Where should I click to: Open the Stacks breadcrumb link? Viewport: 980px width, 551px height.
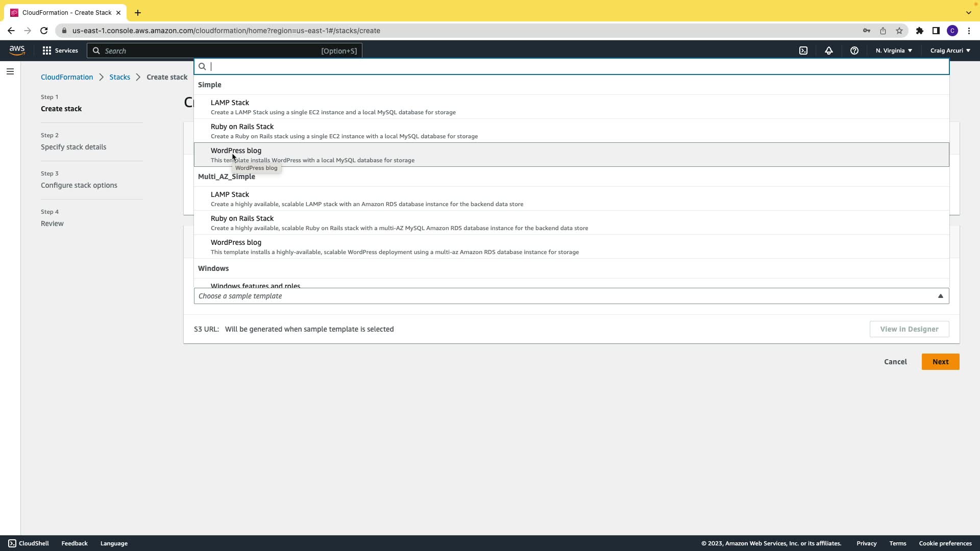point(119,77)
